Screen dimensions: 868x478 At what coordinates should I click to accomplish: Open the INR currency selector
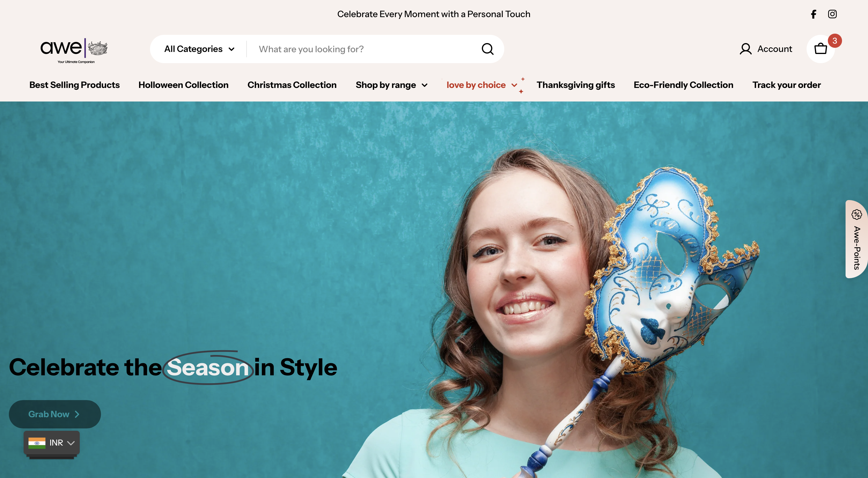(x=52, y=443)
